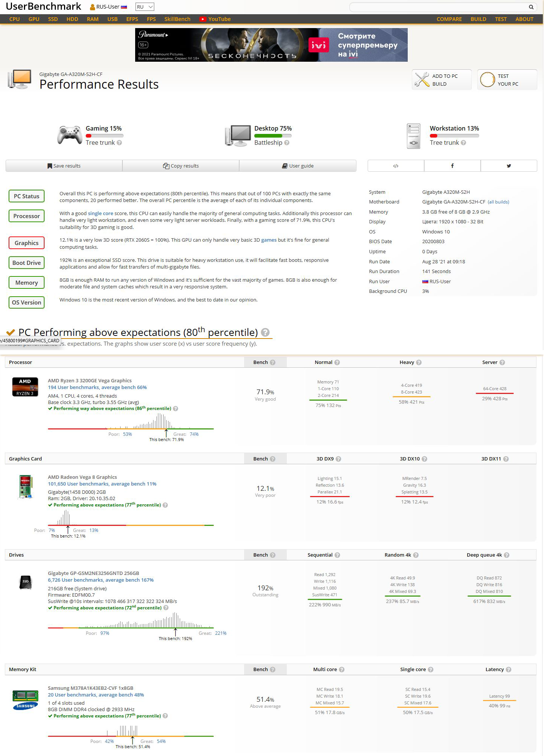Click help icon beside Server column header

(x=502, y=362)
